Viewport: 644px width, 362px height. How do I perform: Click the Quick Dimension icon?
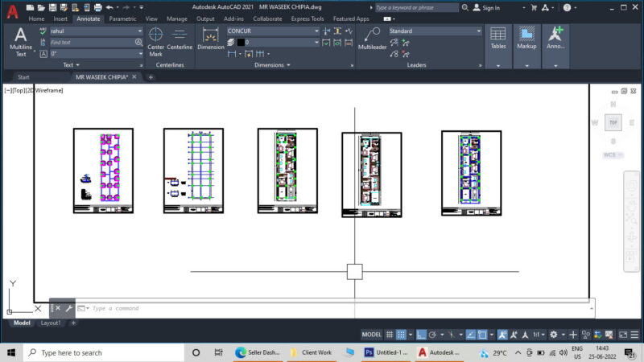249,54
